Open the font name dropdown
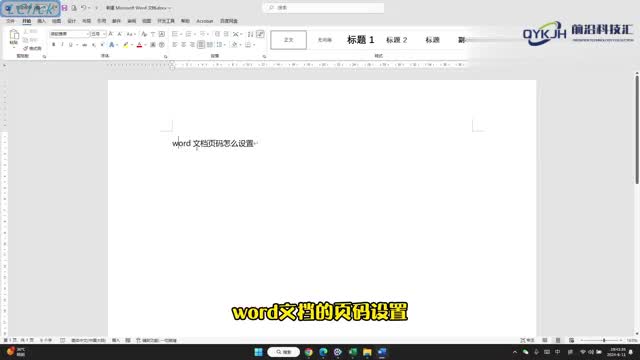640x360 pixels. [87, 34]
